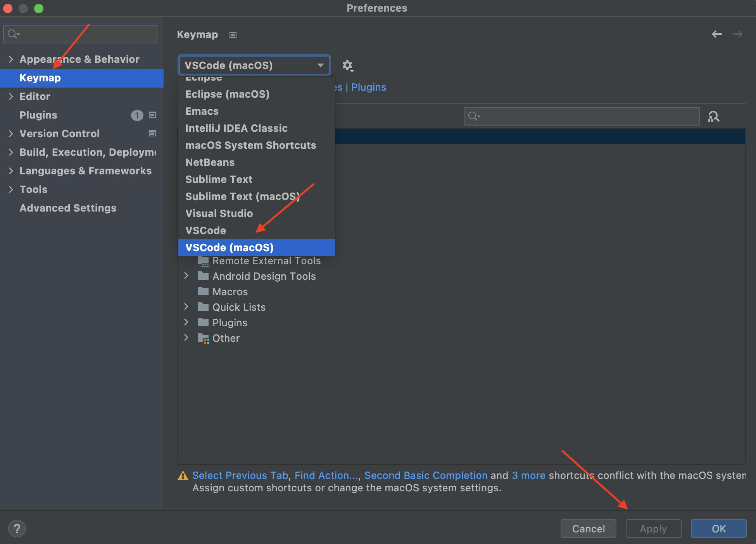Select VSCode keymap option
Screen dimensions: 756x544
click(x=257, y=231)
